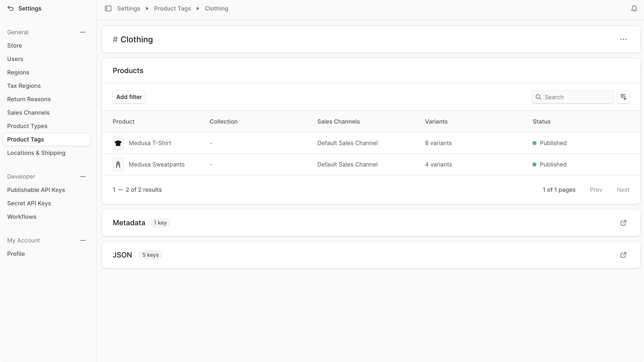Open the Clothing tag three-dot menu
The image size is (644, 362).
[623, 39]
